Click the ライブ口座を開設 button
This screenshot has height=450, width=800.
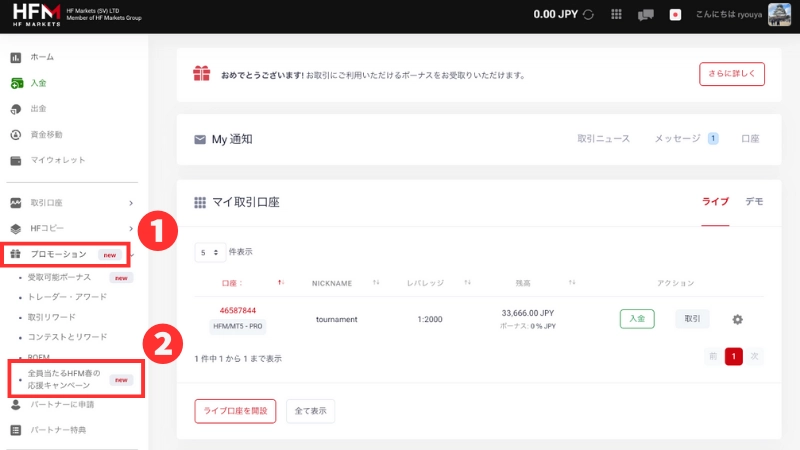click(235, 411)
